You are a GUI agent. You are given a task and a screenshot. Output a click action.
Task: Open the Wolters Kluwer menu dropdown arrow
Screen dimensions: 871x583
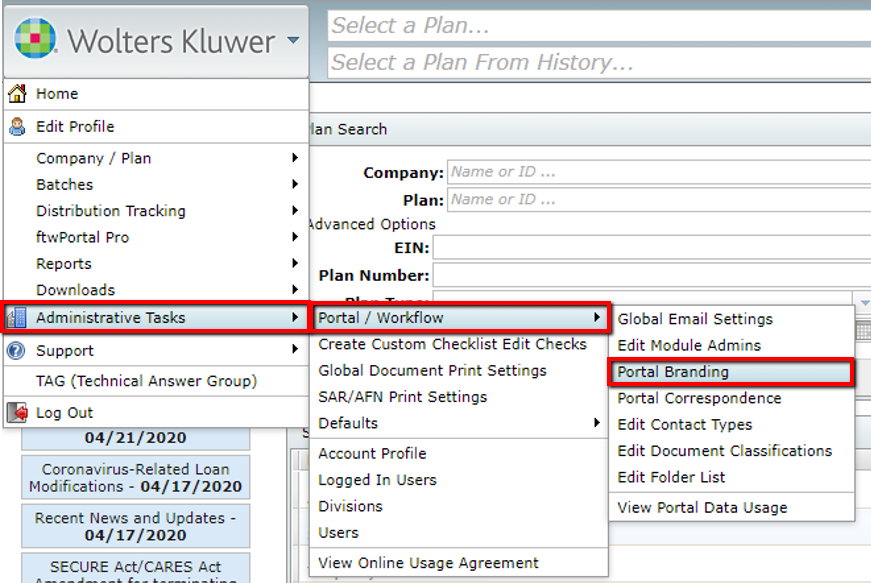point(293,40)
